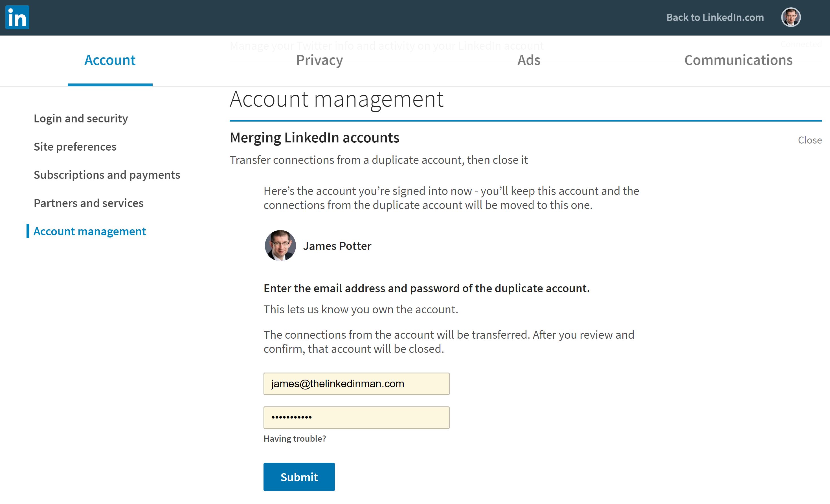Click James Potter profile photo

[280, 246]
